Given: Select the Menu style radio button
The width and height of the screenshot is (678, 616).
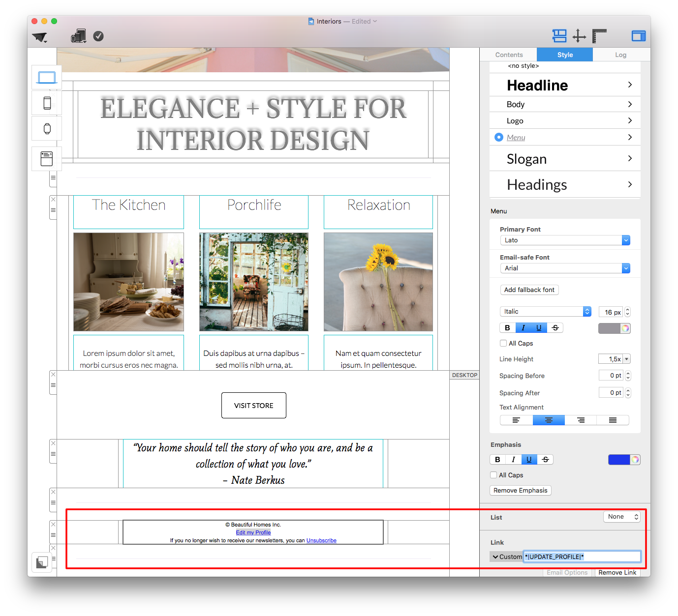Looking at the screenshot, I should click(498, 137).
